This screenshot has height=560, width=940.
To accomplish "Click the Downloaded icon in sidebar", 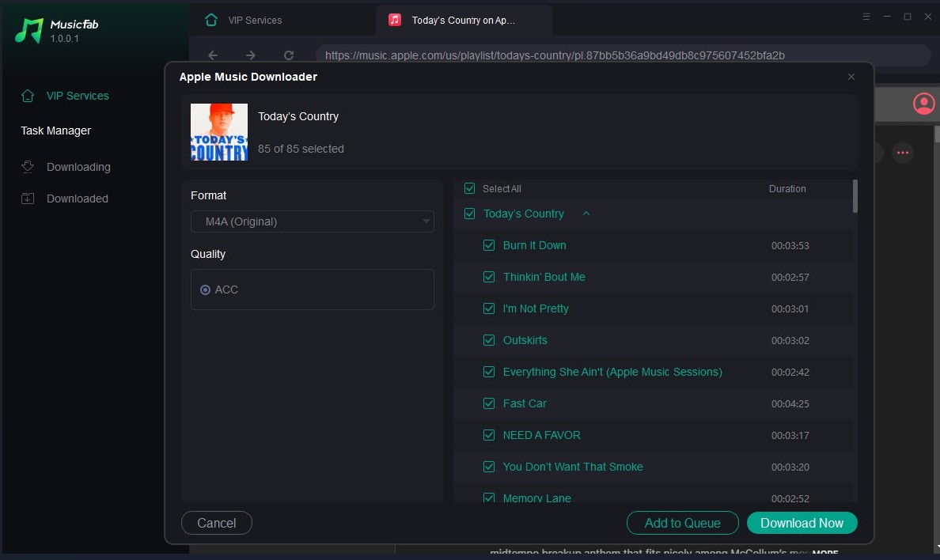I will tap(28, 199).
